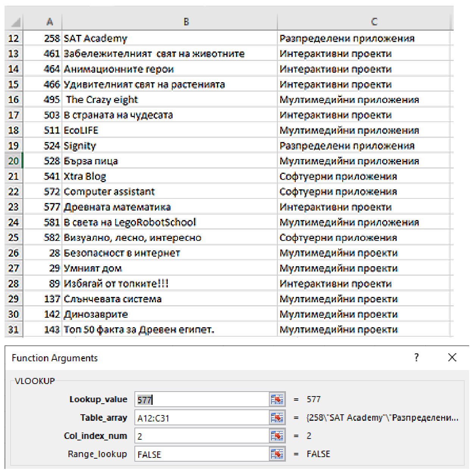Click into the Table_array field

pos(202,418)
